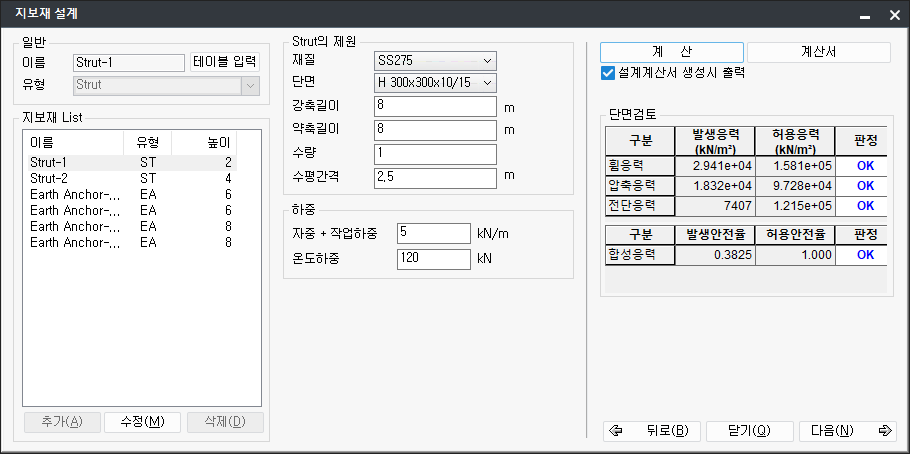Select the last Earth Anchor list row
Viewport: 910px width, 454px height.
click(75, 242)
